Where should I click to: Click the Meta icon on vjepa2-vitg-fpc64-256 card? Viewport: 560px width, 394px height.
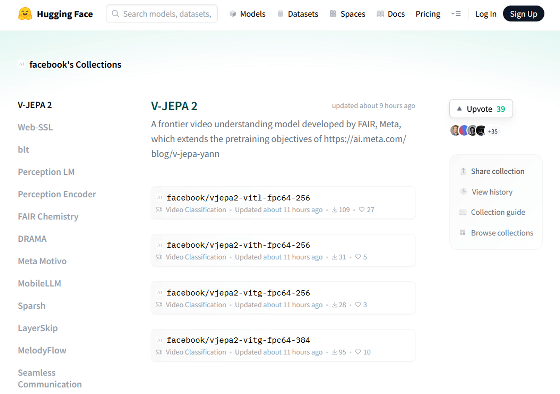[159, 293]
